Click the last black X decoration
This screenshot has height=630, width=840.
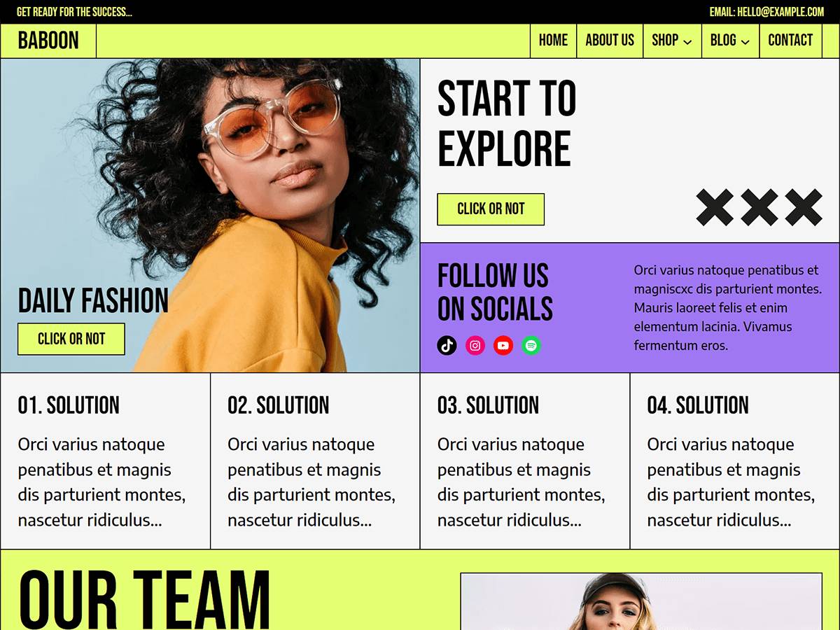click(804, 207)
